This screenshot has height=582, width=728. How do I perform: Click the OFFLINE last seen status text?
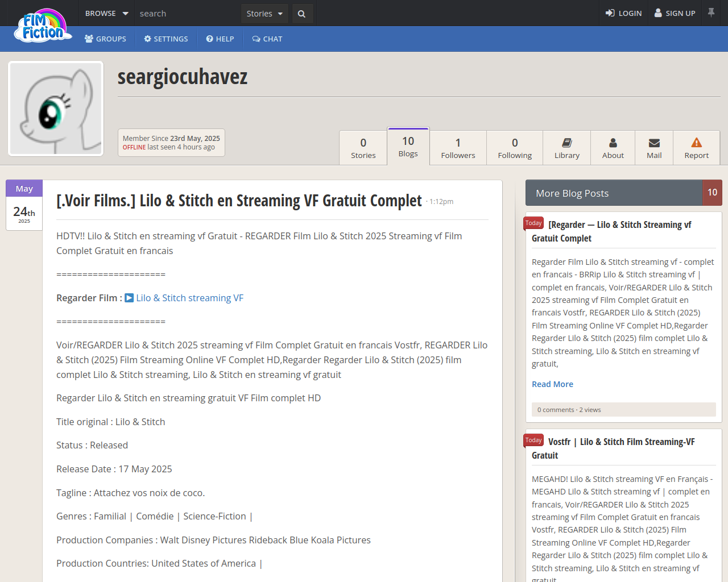coord(169,147)
